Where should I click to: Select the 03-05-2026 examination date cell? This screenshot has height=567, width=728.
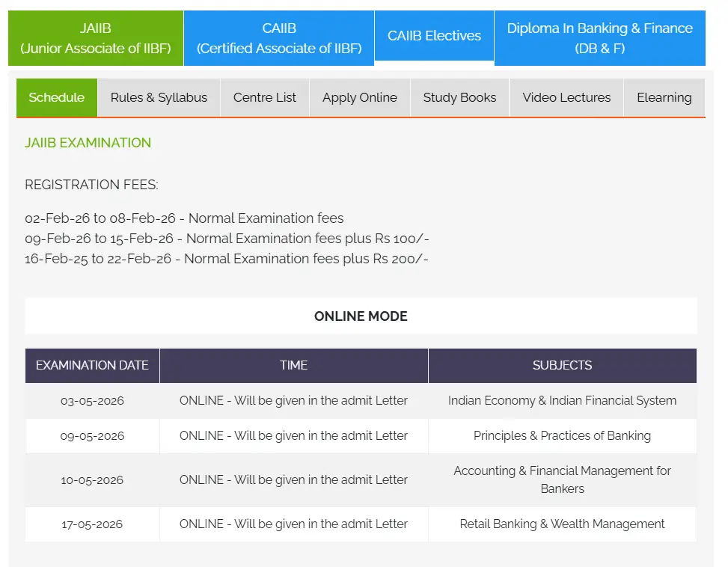coord(92,401)
